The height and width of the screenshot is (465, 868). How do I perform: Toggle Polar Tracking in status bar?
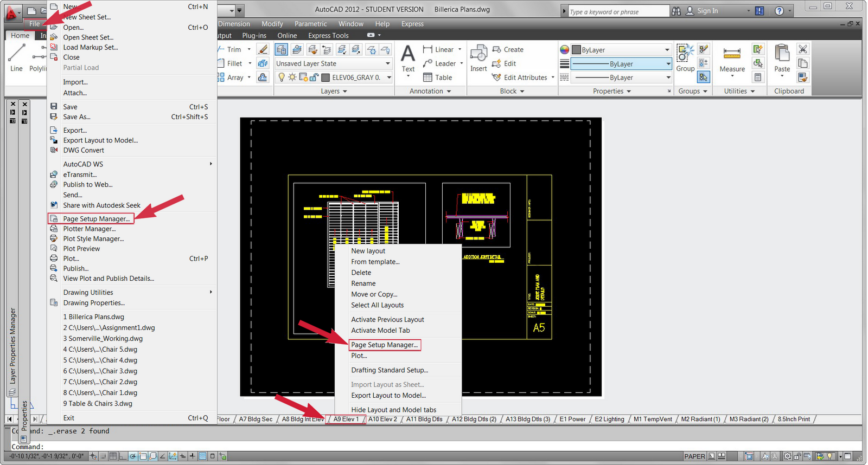(133, 456)
